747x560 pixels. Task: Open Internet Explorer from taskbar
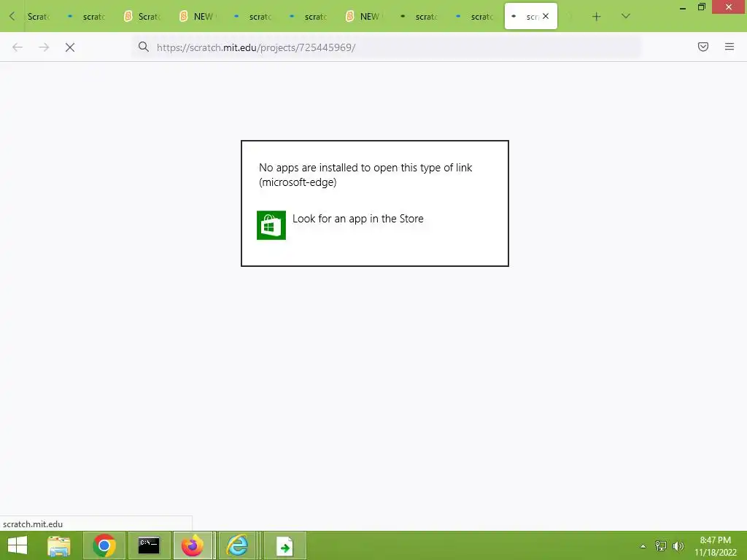tap(237, 545)
